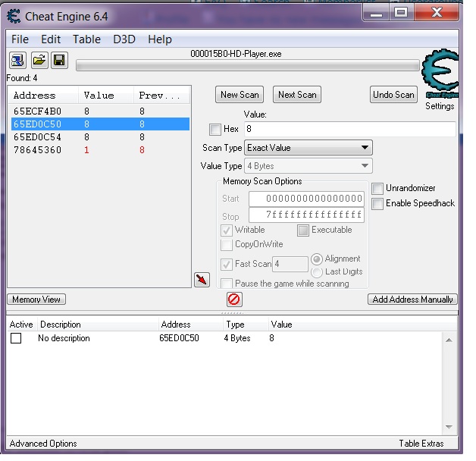
Task: Click Add Address Manually
Action: [412, 299]
